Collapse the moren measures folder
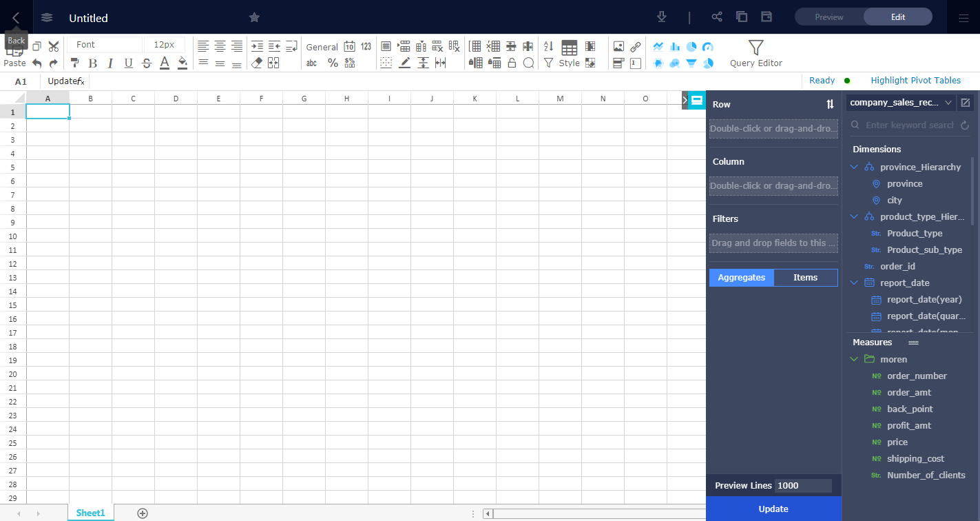Viewport: 980px width, 521px height. (x=854, y=359)
